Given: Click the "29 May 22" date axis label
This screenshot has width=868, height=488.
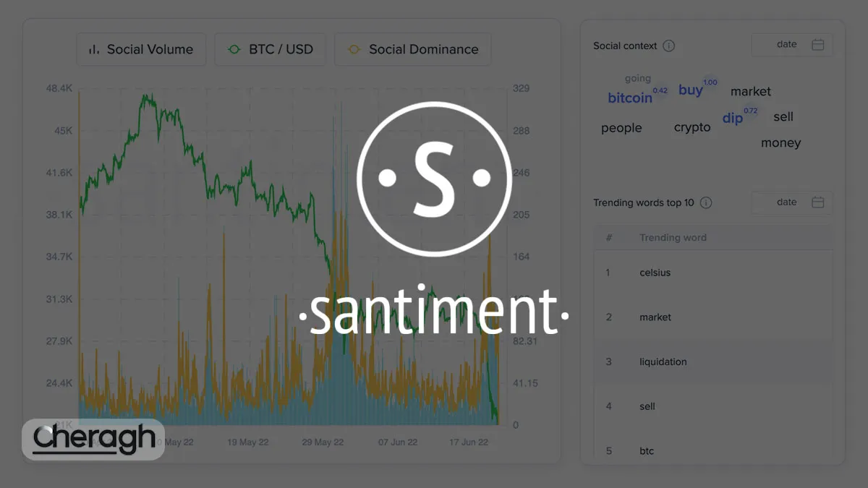Looking at the screenshot, I should [323, 442].
